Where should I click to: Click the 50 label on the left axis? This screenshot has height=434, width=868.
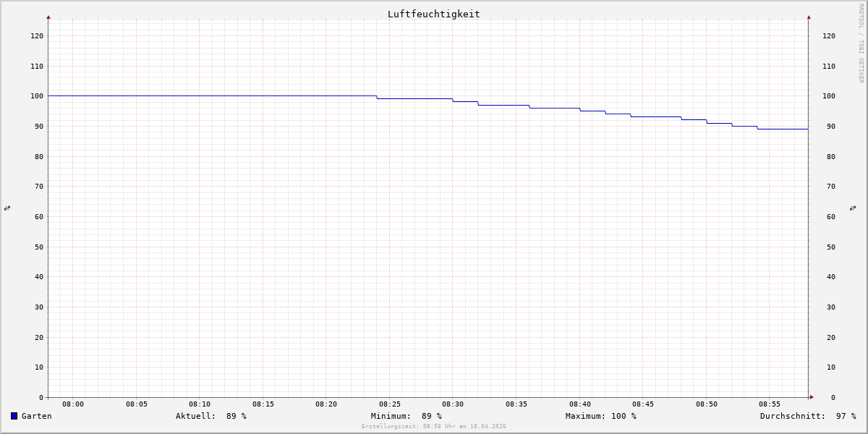pos(39,247)
